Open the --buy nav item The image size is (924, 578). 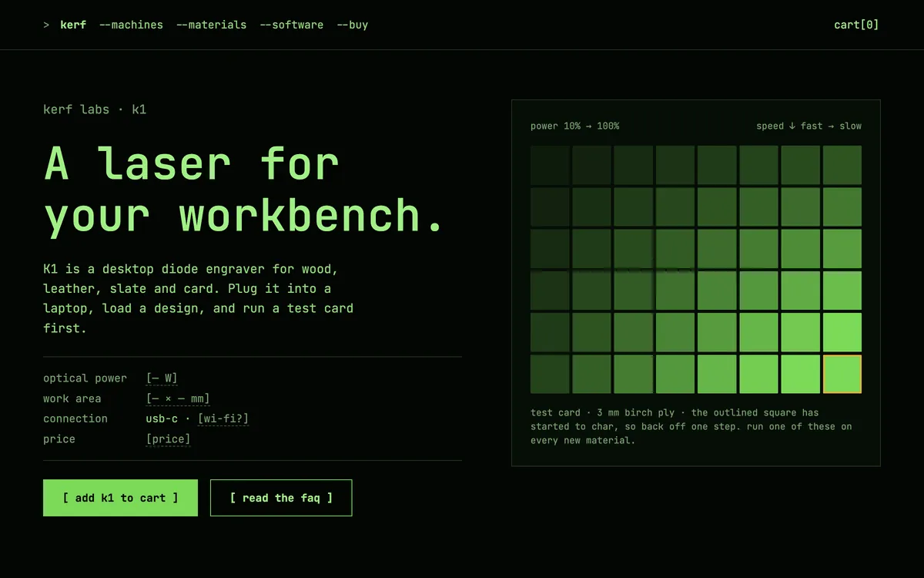[353, 25]
